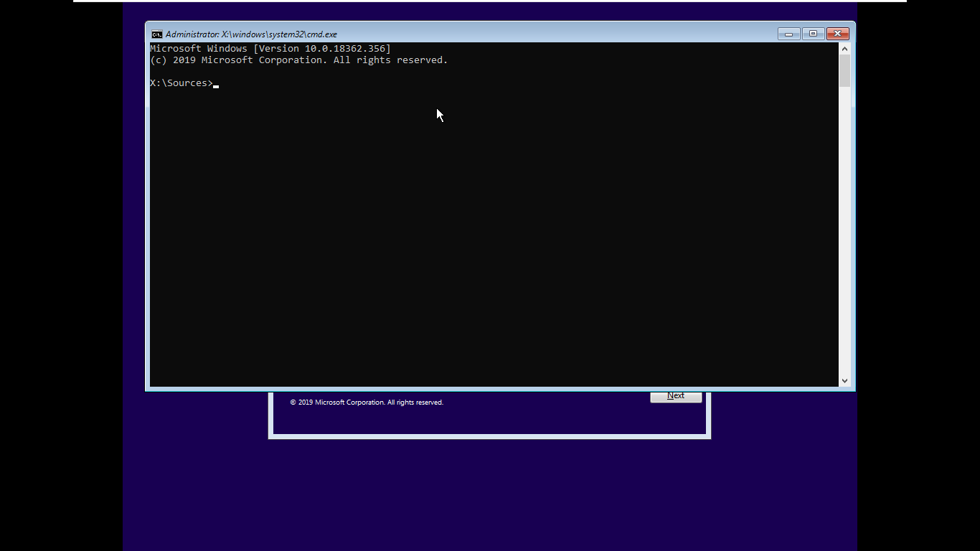
Task: Click the '(c) 2019 Microsoft Corporation' console line
Action: (x=298, y=60)
